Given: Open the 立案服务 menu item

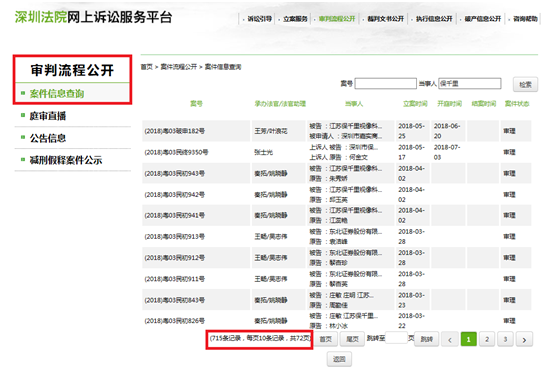Looking at the screenshot, I should tap(295, 19).
